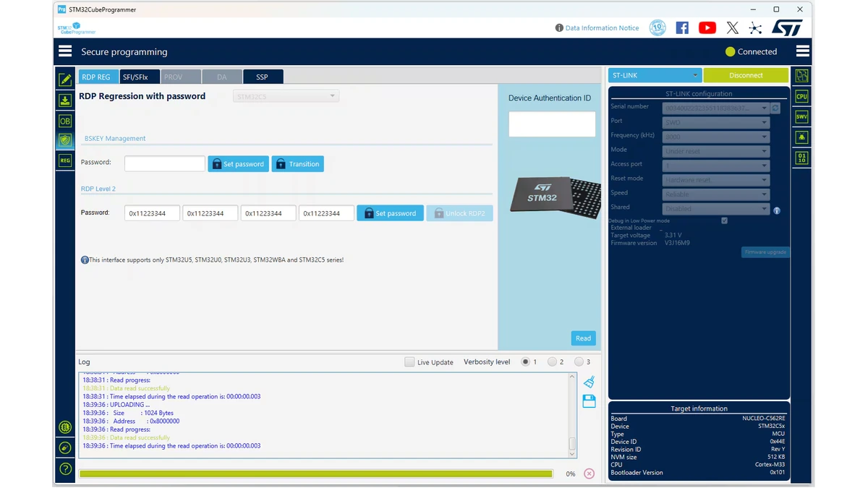Image resolution: width=868 pixels, height=488 pixels.
Task: Open the Memory & File editing sidebar icon
Action: point(65,80)
